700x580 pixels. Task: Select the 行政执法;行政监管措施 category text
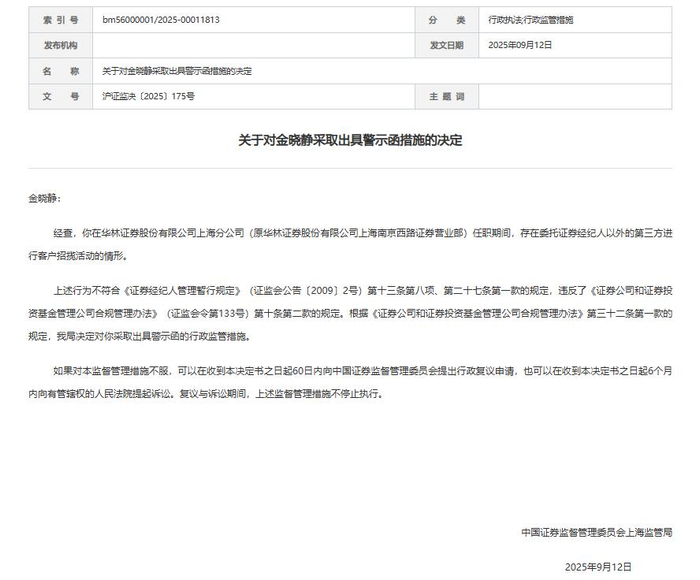pos(530,20)
